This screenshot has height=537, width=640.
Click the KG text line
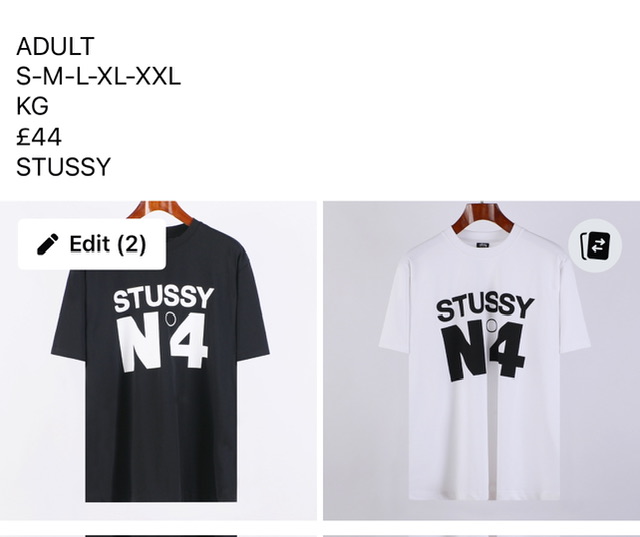32,107
